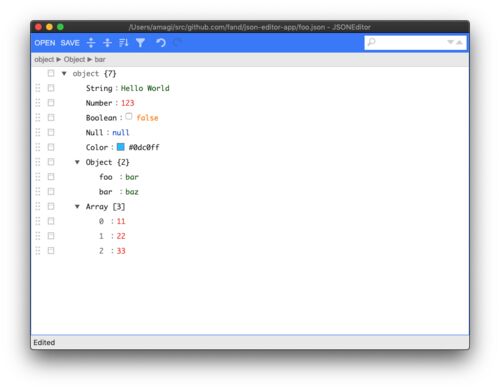Grab the drag handle of array item 0
The width and height of the screenshot is (500, 390).
pos(38,221)
